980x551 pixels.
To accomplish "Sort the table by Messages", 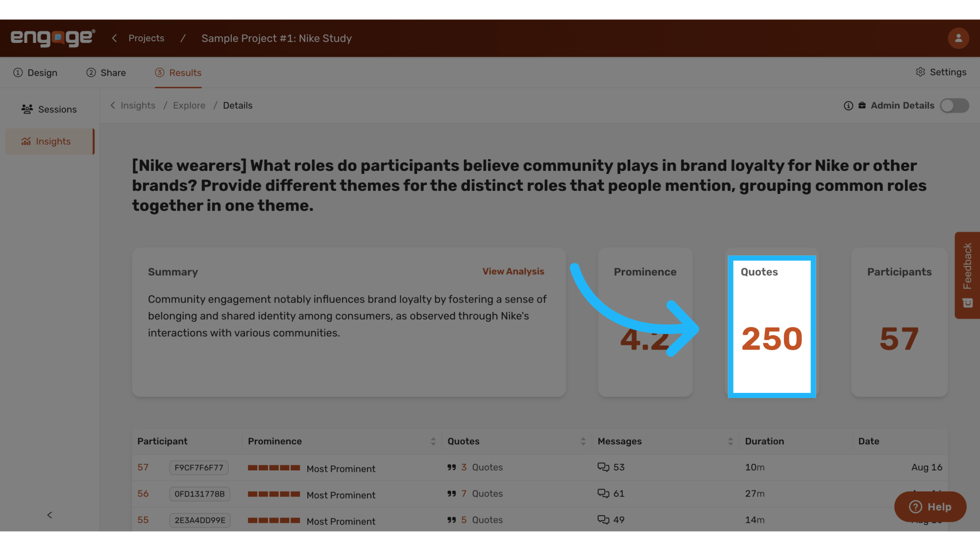I will pos(730,441).
